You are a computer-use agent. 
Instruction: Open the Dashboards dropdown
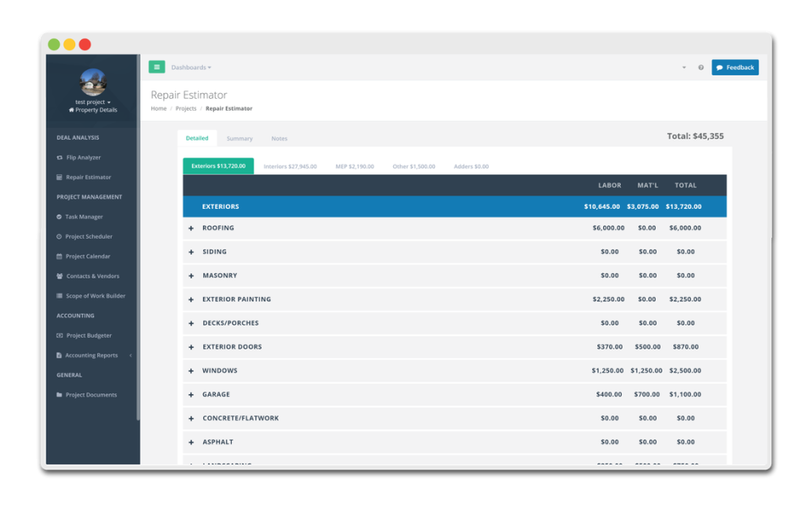pyautogui.click(x=191, y=68)
